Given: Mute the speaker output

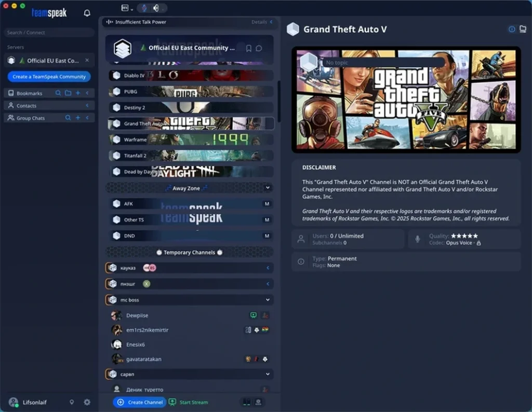Looking at the screenshot, I should 156,8.
